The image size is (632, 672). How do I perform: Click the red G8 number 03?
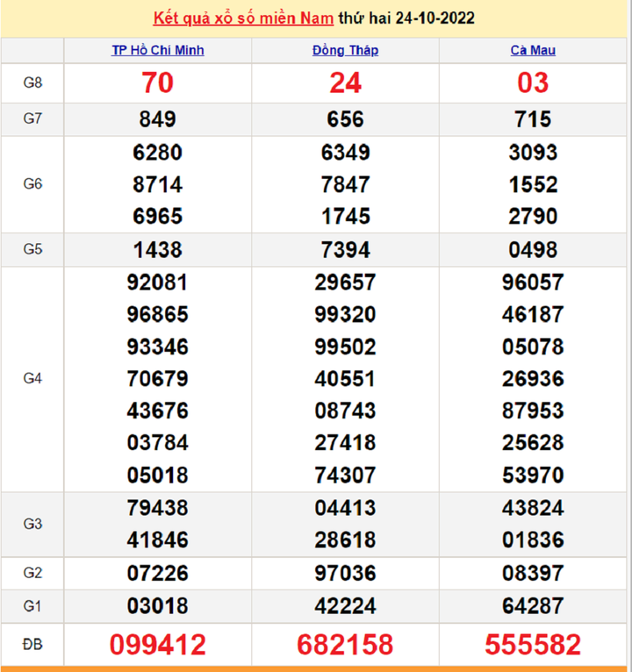(533, 83)
